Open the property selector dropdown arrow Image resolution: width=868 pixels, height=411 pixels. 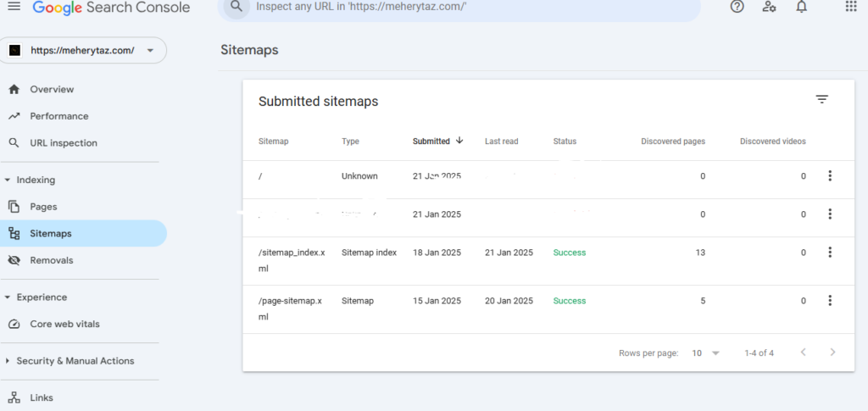tap(150, 50)
